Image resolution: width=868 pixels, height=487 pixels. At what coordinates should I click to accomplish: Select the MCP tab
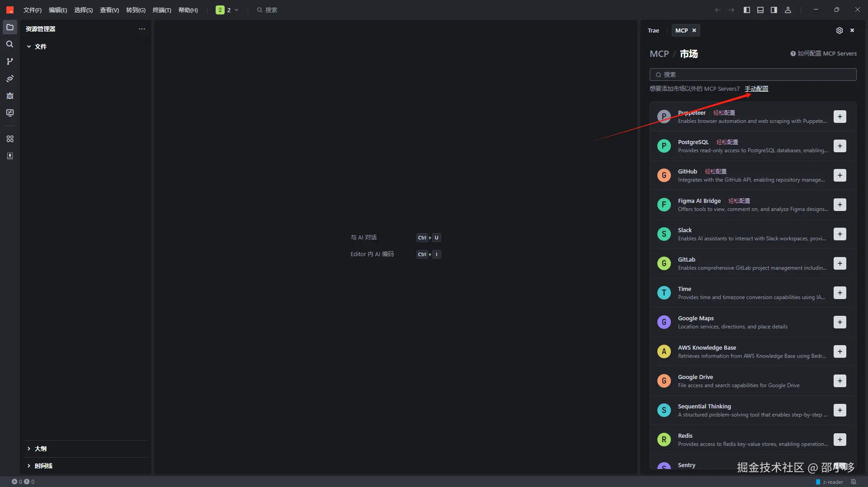coord(682,30)
